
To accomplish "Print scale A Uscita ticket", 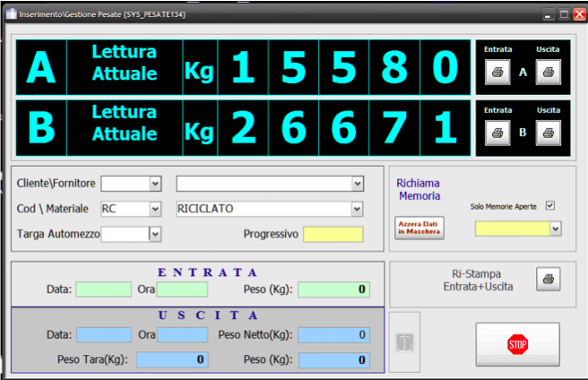I will point(549,73).
